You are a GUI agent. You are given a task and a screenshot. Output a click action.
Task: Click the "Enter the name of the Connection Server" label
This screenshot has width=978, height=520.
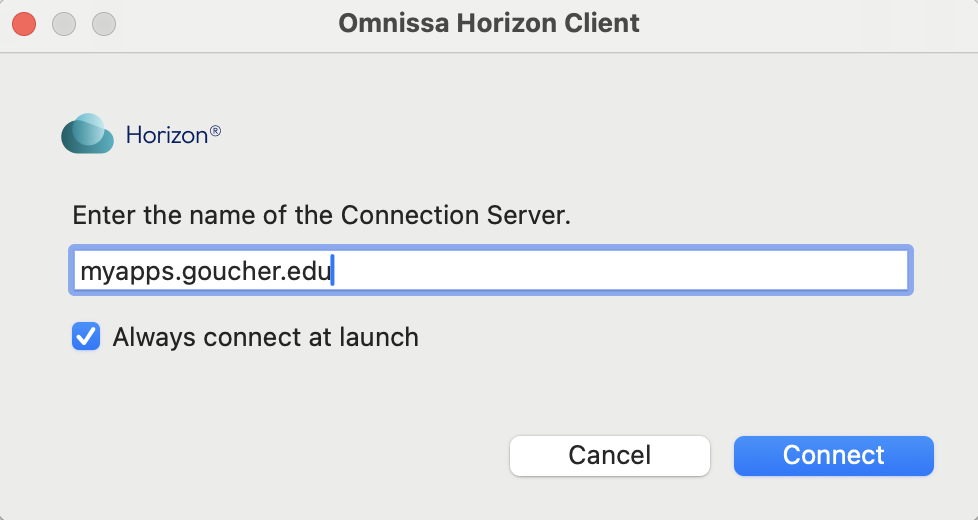click(x=321, y=215)
